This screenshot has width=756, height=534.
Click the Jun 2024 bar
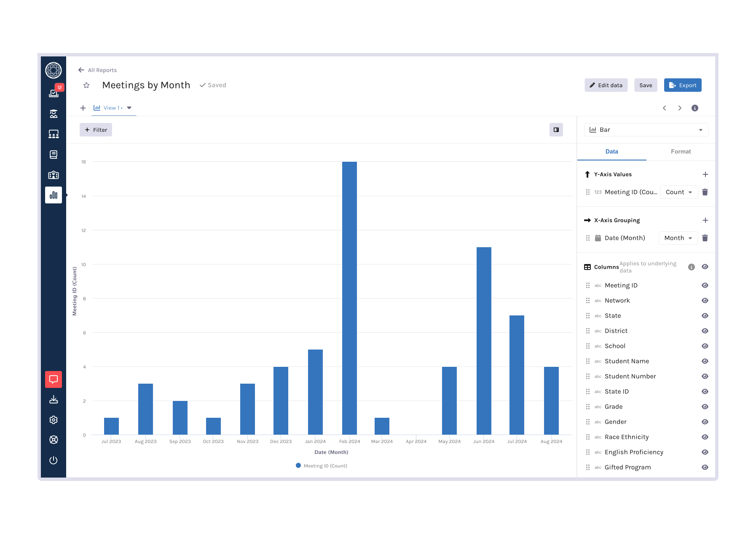(x=484, y=341)
